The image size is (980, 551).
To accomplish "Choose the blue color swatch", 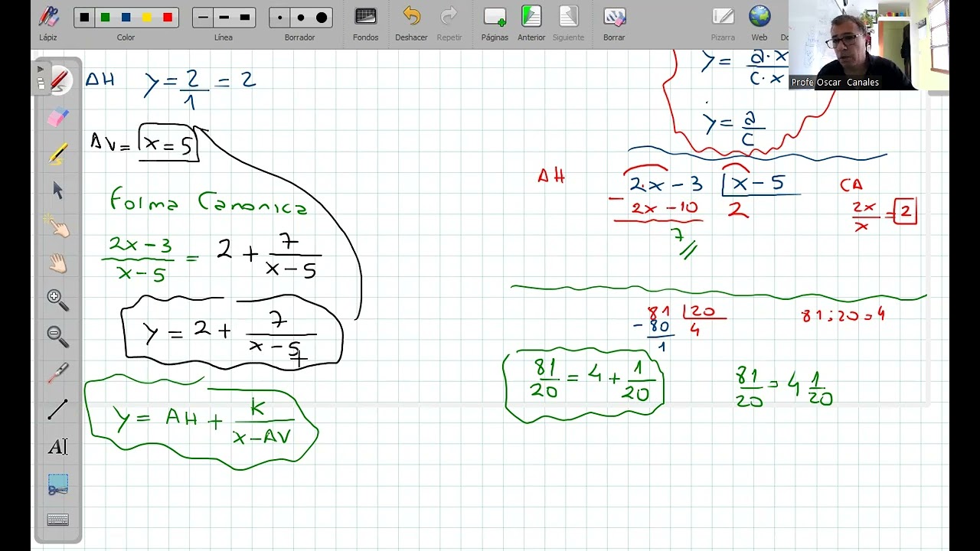I will 126,17.
